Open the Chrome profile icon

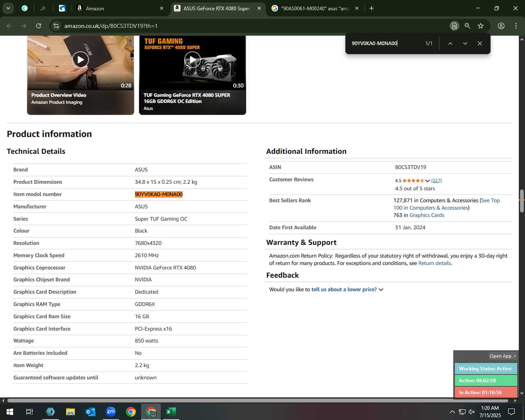(501, 26)
